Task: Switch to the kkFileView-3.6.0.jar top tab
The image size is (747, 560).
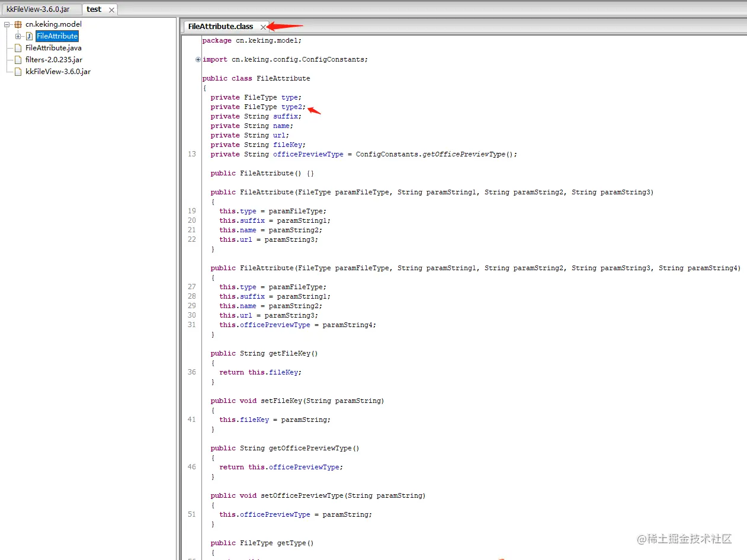Action: point(38,9)
